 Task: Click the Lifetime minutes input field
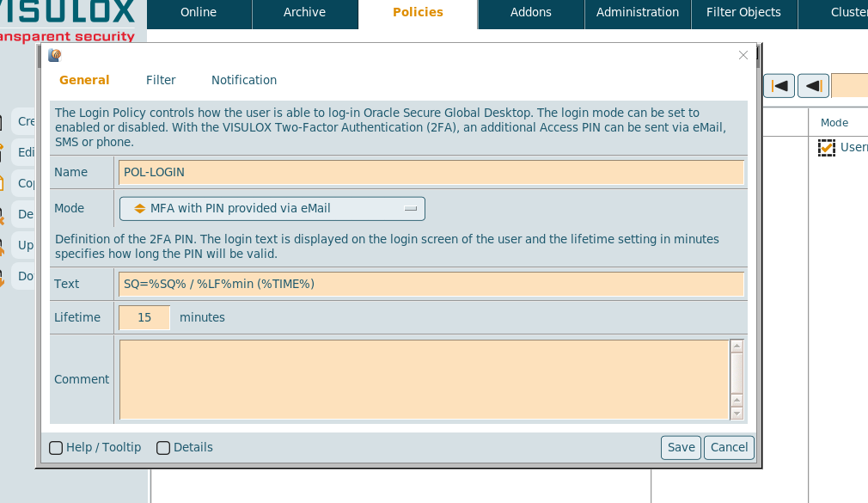(144, 318)
